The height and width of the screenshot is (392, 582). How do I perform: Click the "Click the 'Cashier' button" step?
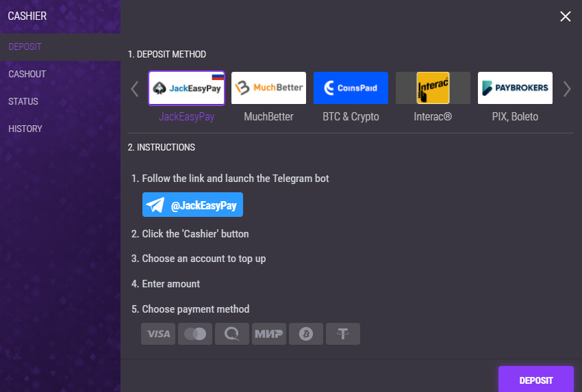pyautogui.click(x=190, y=234)
